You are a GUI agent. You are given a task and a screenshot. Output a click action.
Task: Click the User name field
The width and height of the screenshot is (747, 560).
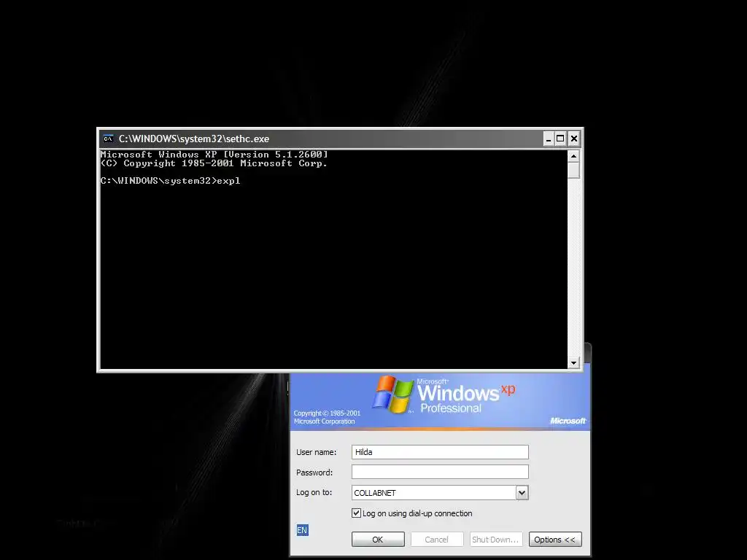(440, 452)
